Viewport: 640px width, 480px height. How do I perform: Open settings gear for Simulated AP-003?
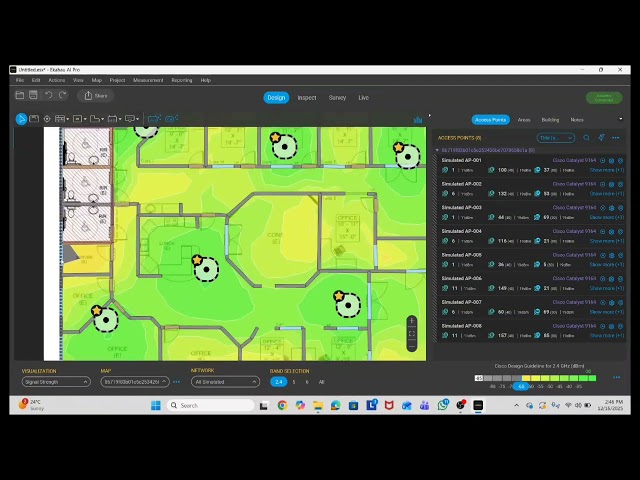tap(611, 208)
